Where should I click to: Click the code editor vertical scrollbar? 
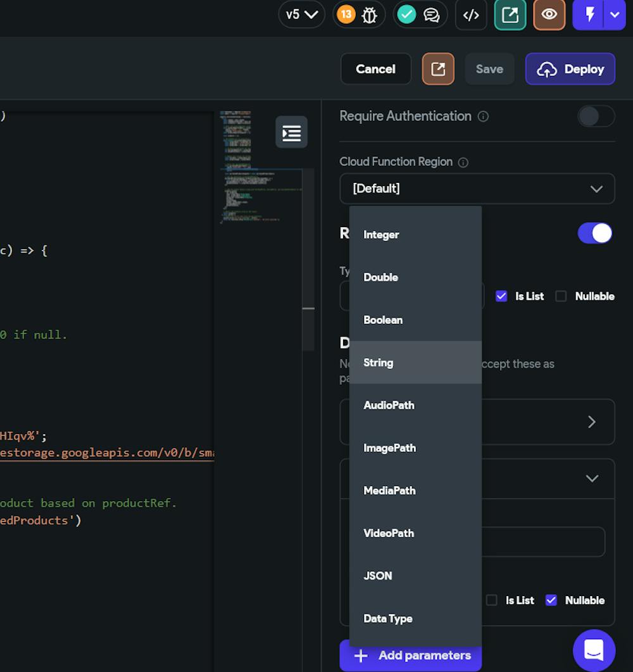[308, 259]
